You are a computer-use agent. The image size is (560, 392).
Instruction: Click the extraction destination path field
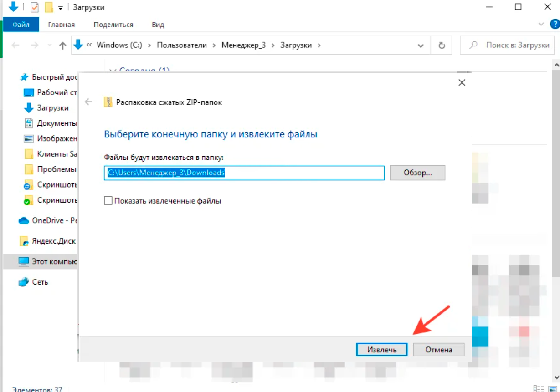pos(244,173)
